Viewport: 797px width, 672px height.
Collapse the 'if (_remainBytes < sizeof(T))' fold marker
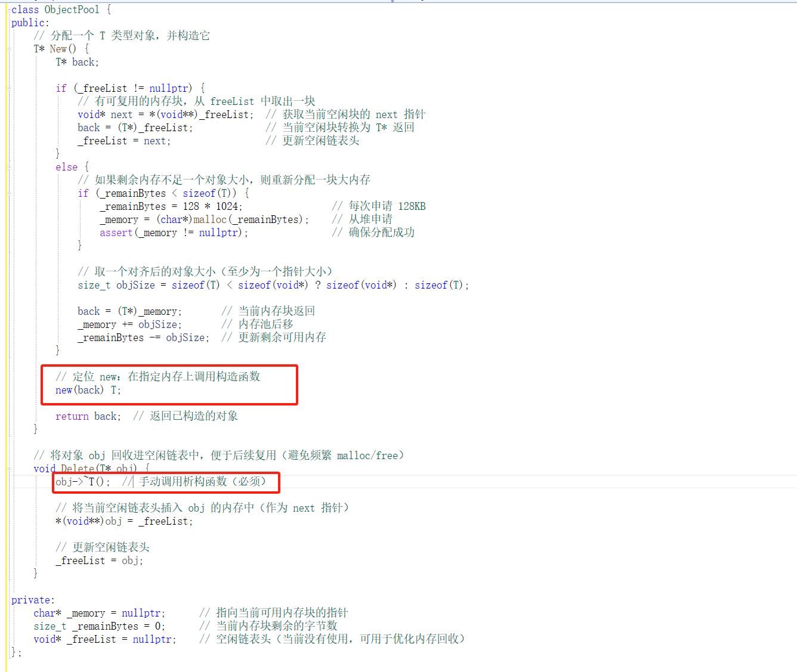[x=9, y=193]
